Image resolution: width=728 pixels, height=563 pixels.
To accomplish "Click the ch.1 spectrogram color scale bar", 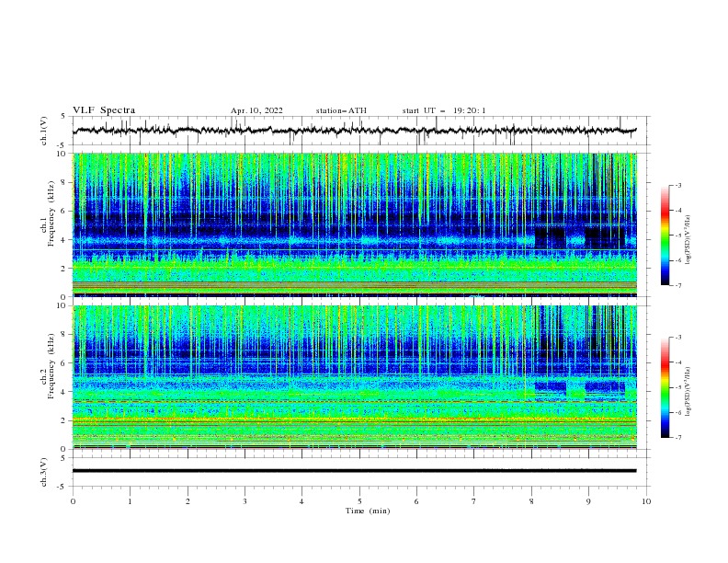I will [665, 236].
